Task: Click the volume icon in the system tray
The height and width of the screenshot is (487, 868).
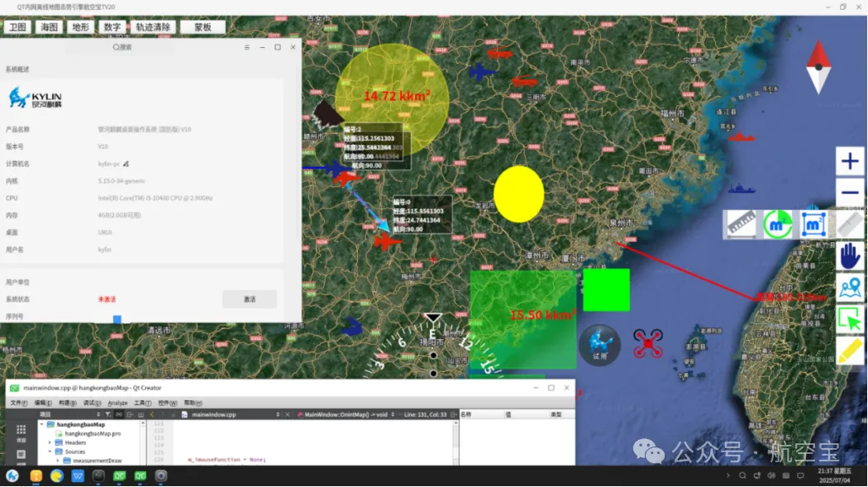Action: [771, 476]
